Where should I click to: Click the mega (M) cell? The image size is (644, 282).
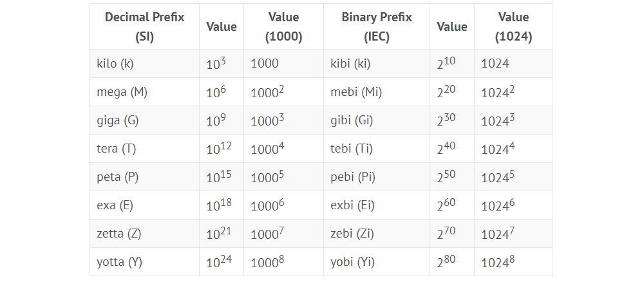(x=144, y=92)
